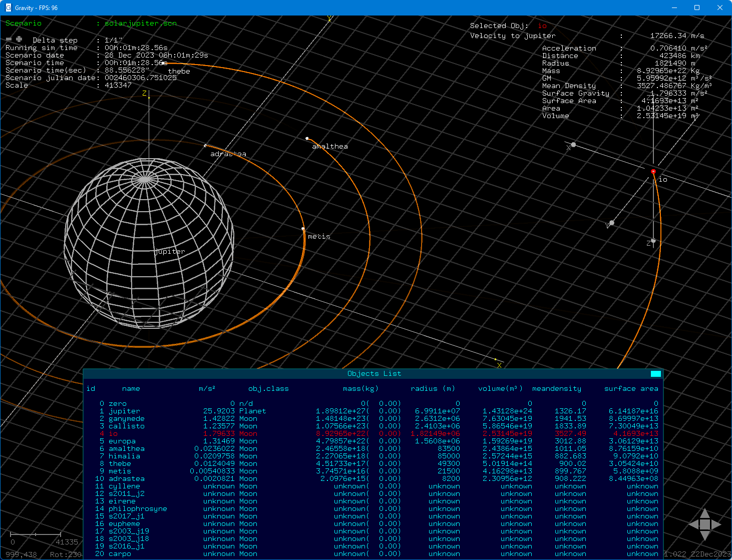This screenshot has width=732, height=560.
Task: Select s2003_j19 row in Objects List
Action: tap(373, 531)
